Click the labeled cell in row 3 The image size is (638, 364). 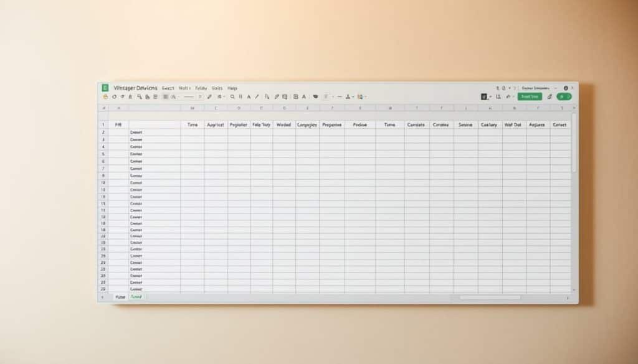155,139
